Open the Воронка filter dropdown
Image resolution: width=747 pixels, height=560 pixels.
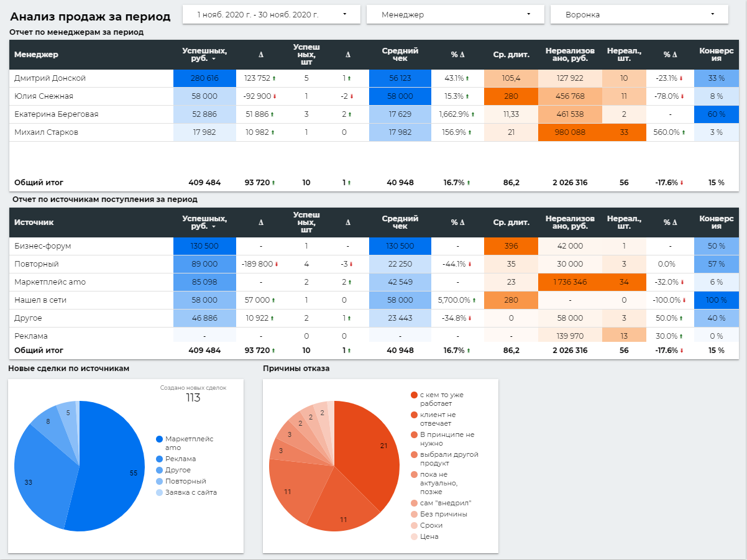[639, 14]
